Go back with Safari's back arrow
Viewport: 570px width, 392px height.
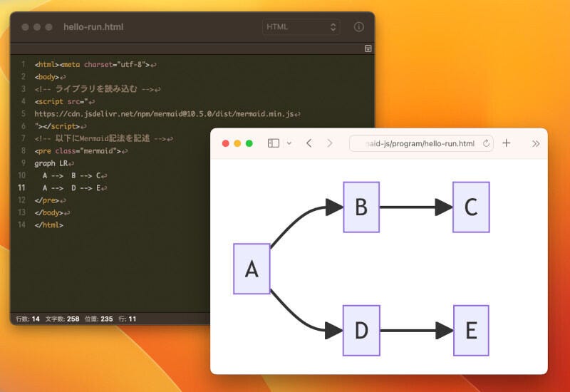309,143
